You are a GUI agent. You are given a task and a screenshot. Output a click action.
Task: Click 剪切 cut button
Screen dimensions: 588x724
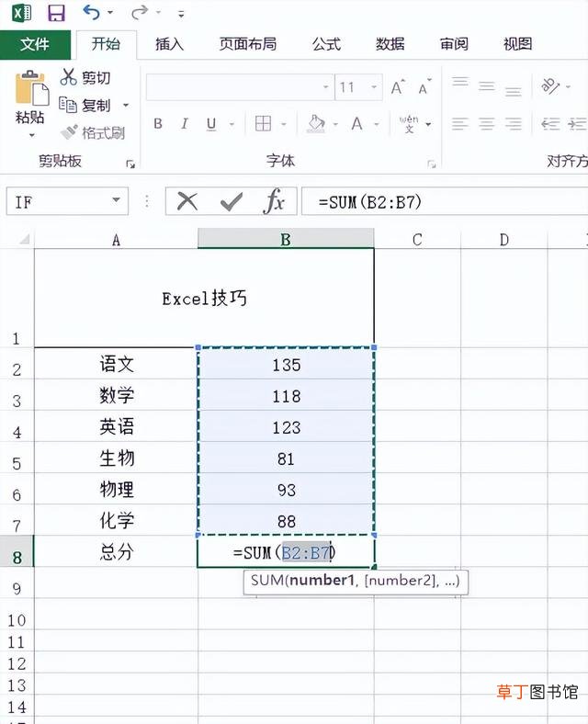tap(85, 77)
